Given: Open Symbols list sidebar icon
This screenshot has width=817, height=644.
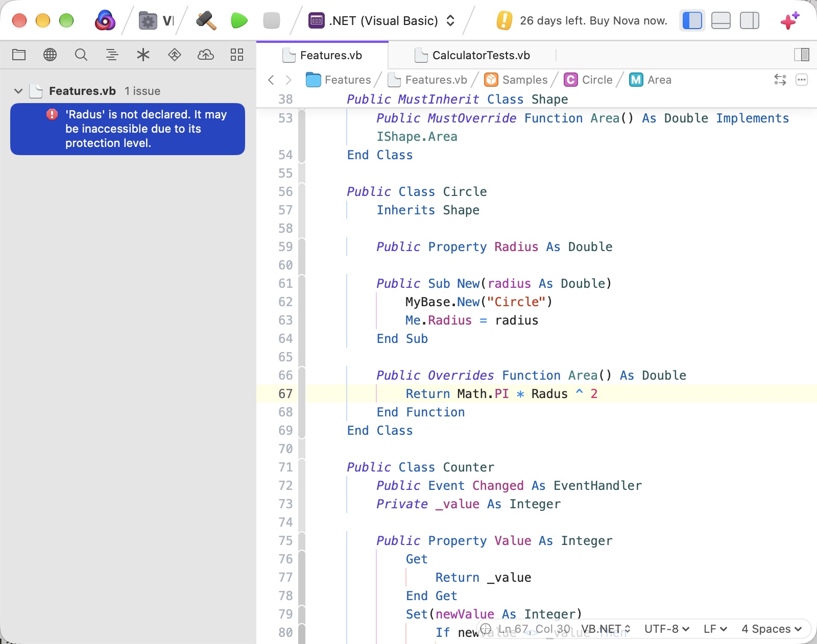Looking at the screenshot, I should coord(112,55).
